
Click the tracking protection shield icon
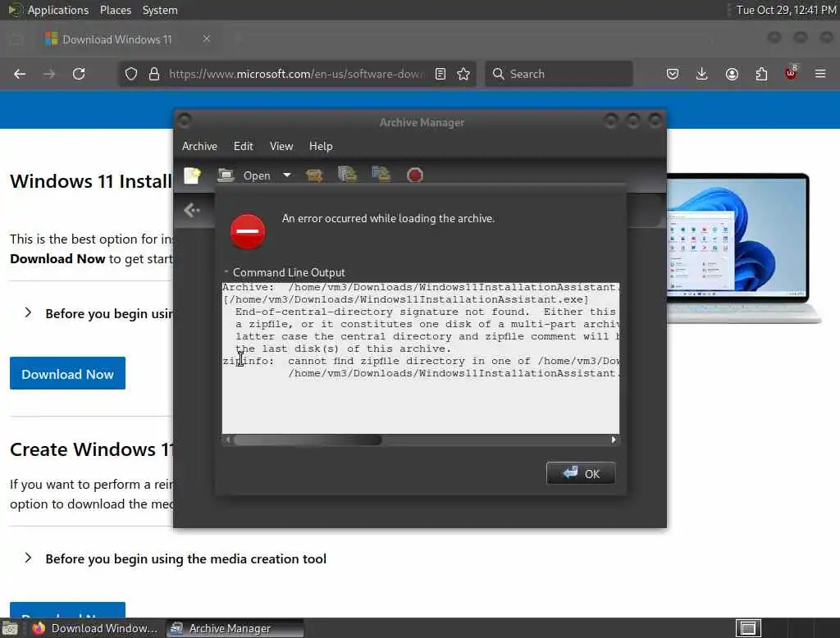click(131, 74)
